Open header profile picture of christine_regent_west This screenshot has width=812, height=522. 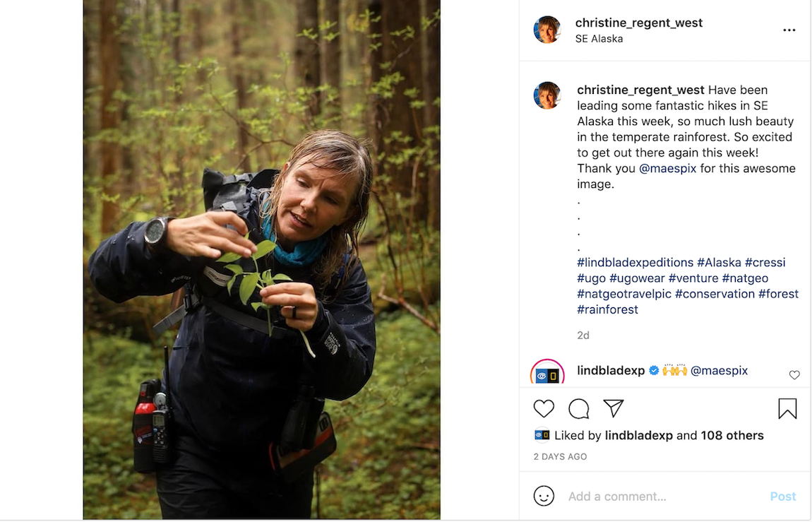(547, 30)
